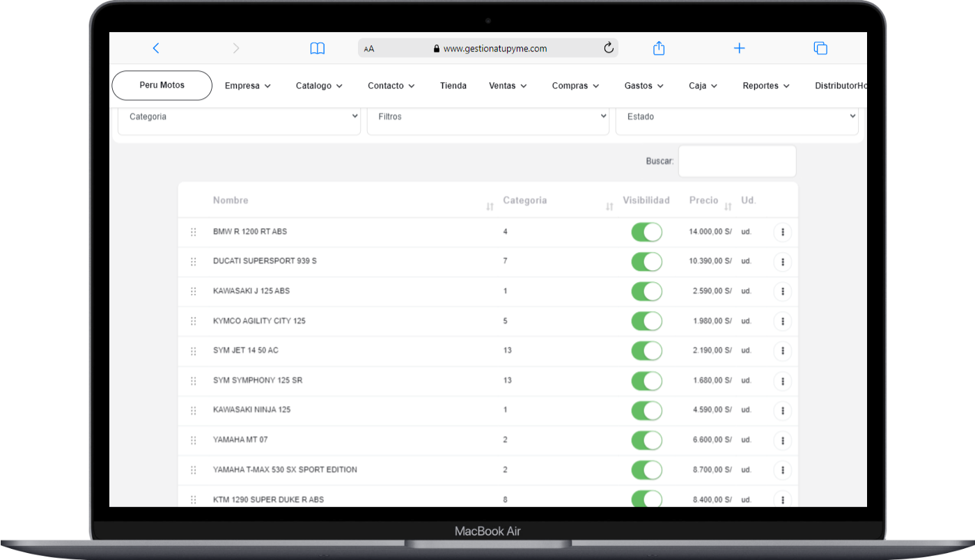Reload page with the refresh icon
The height and width of the screenshot is (560, 975).
[x=608, y=48]
